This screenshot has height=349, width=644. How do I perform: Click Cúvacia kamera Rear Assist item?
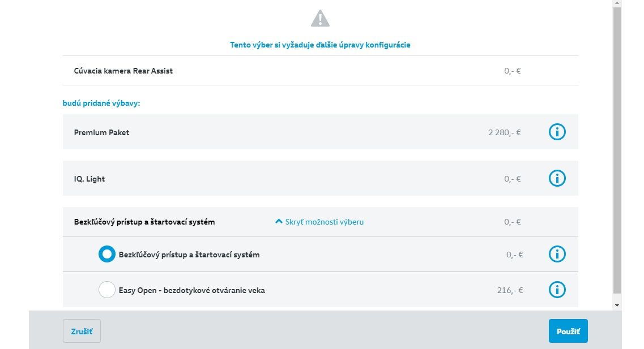click(x=123, y=71)
